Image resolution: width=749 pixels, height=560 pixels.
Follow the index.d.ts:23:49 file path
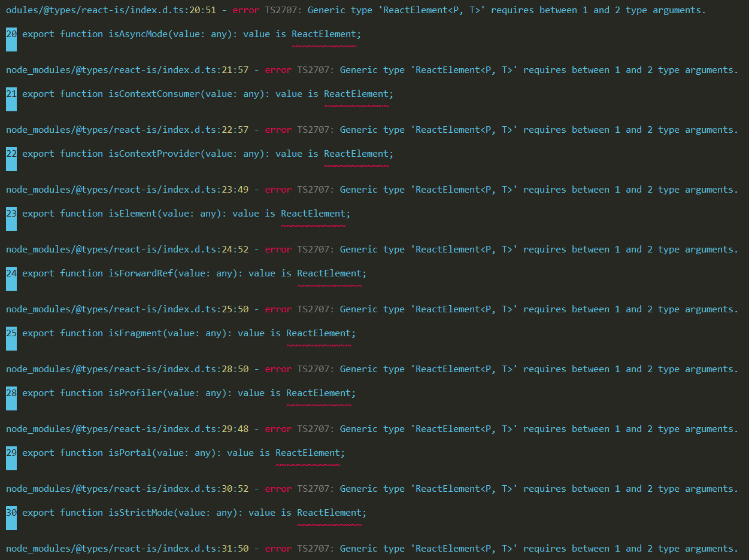(x=127, y=190)
